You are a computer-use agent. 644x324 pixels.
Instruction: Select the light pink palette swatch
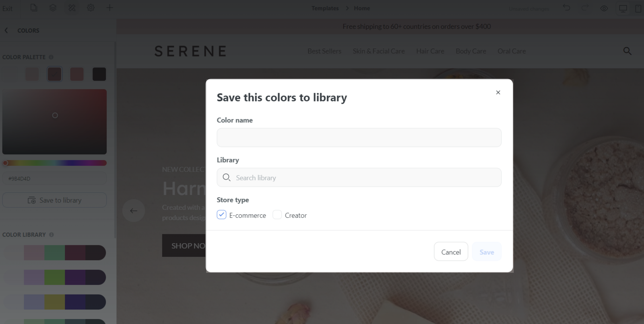pyautogui.click(x=32, y=74)
